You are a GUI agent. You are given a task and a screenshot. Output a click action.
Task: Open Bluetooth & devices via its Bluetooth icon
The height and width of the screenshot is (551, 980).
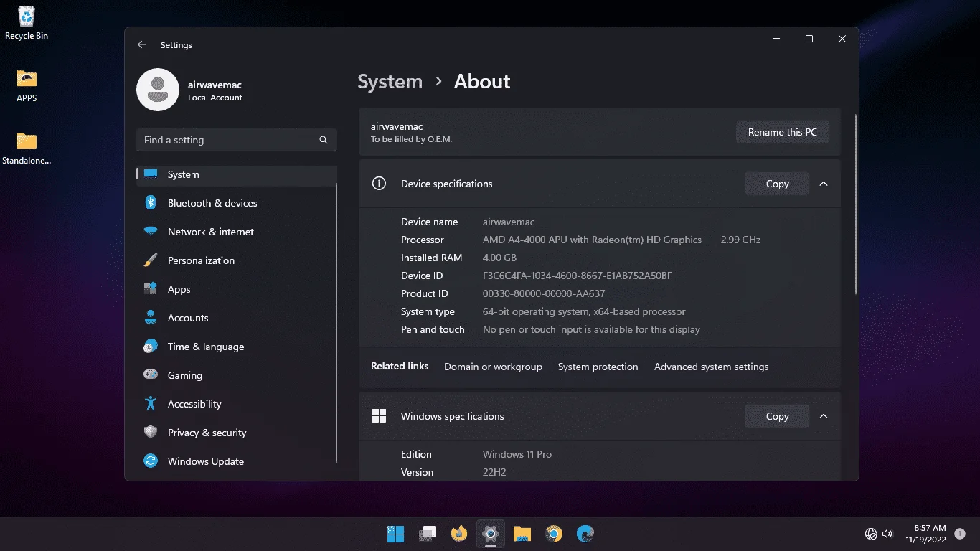[x=151, y=203]
